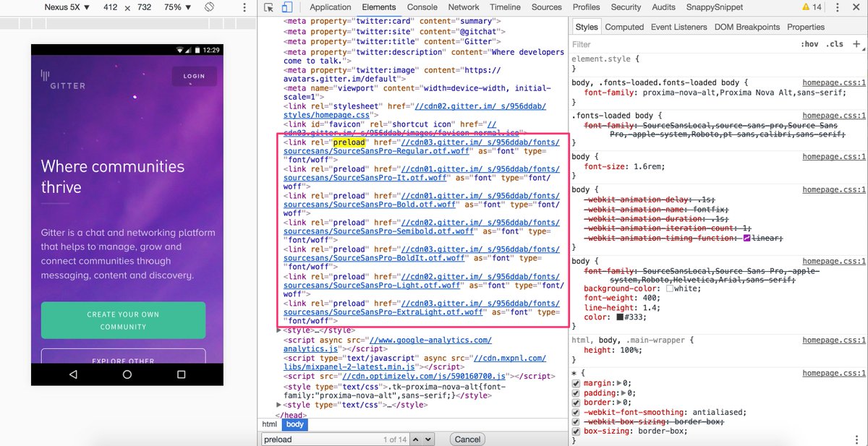Uncheck the box-sizing border-box checkbox

pos(576,431)
